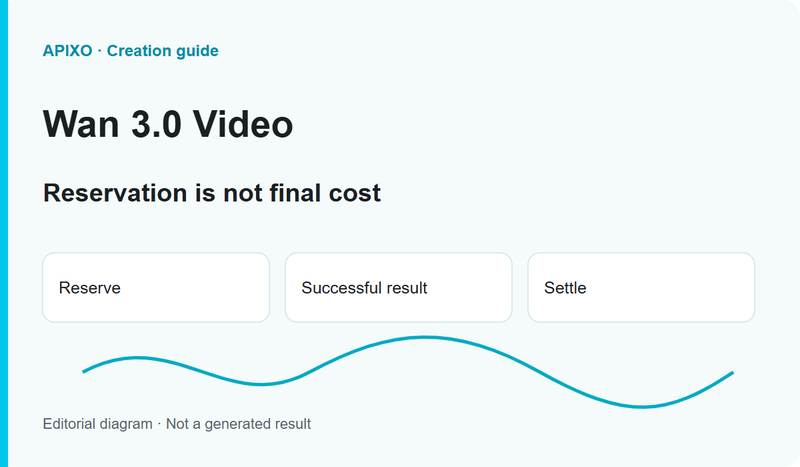Click the APIXO brand name
The width and height of the screenshot is (800, 467).
point(67,51)
